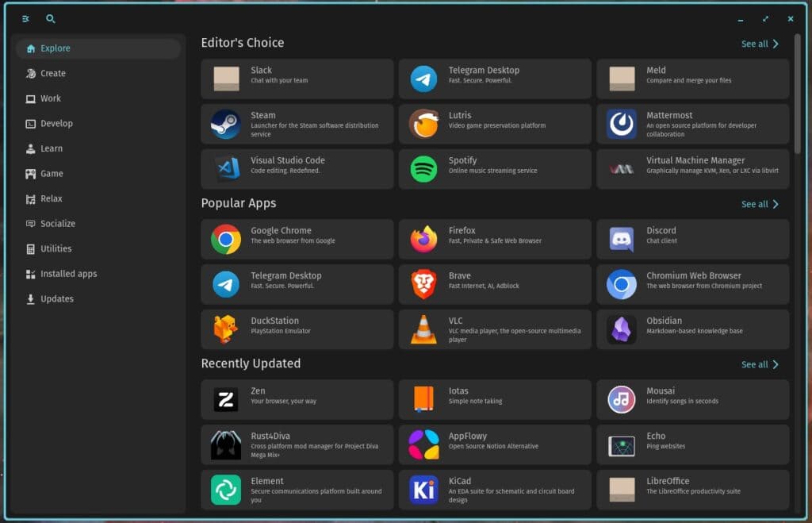Select the Mattermost app icon
The height and width of the screenshot is (523, 812).
[x=622, y=124]
